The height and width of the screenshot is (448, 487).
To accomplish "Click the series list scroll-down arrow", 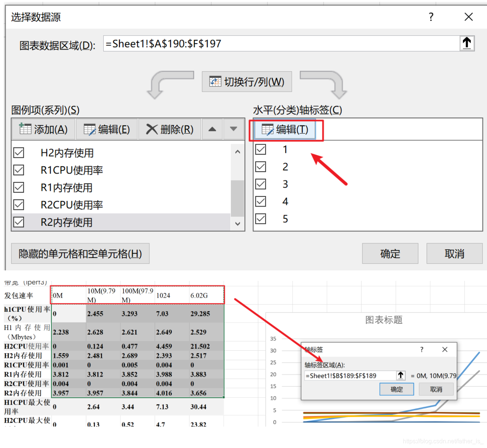I will click(237, 223).
